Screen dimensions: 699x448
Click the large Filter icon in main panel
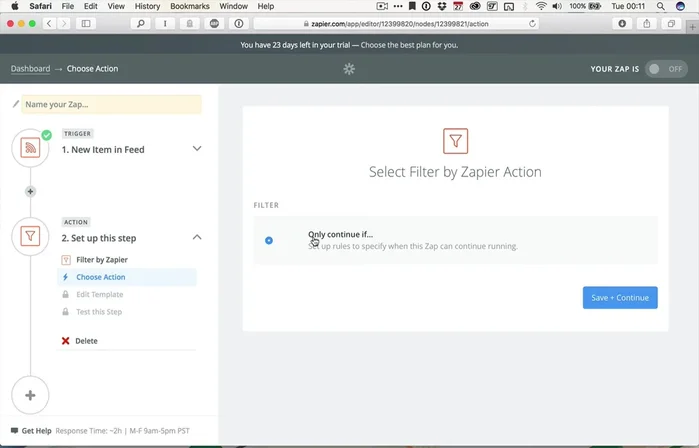click(x=455, y=140)
